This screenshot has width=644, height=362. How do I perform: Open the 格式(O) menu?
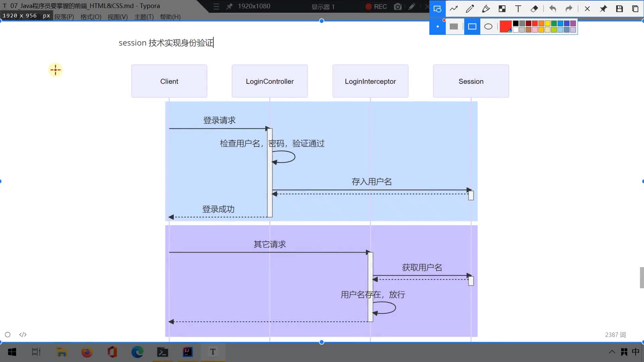point(91,17)
